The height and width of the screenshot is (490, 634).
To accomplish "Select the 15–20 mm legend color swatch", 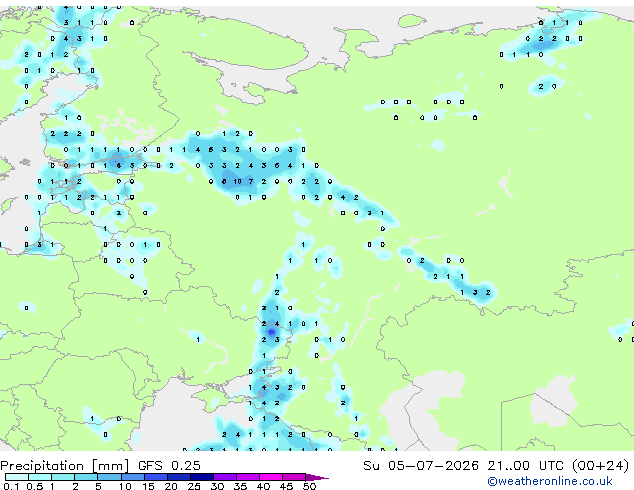I will [x=156, y=477].
